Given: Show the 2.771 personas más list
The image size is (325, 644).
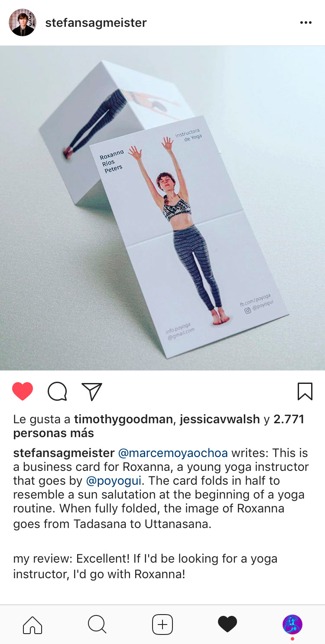Looking at the screenshot, I should [159, 426].
